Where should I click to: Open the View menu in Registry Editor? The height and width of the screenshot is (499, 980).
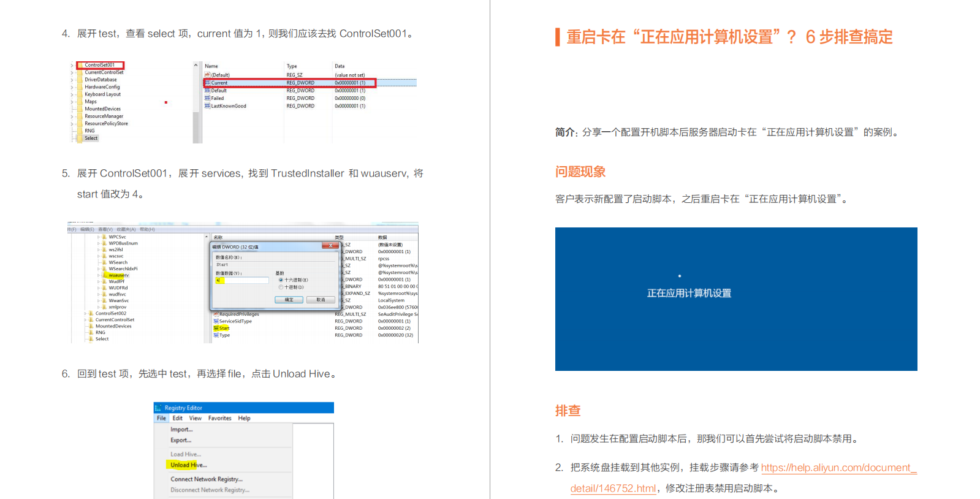click(195, 418)
